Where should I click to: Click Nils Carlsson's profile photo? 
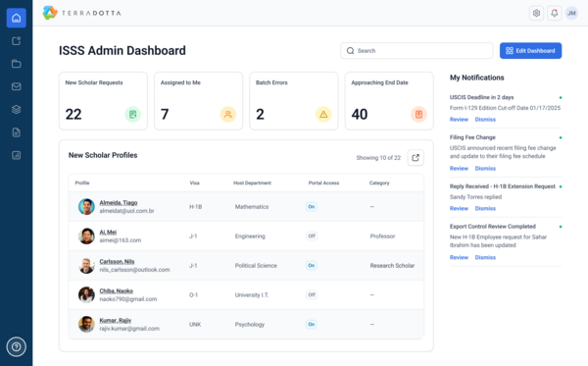tap(86, 265)
